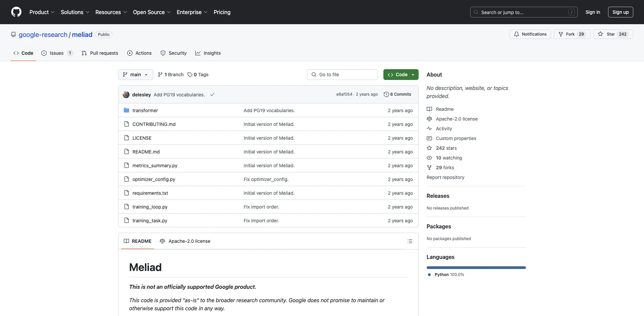View the 1 Branch list

click(x=171, y=75)
